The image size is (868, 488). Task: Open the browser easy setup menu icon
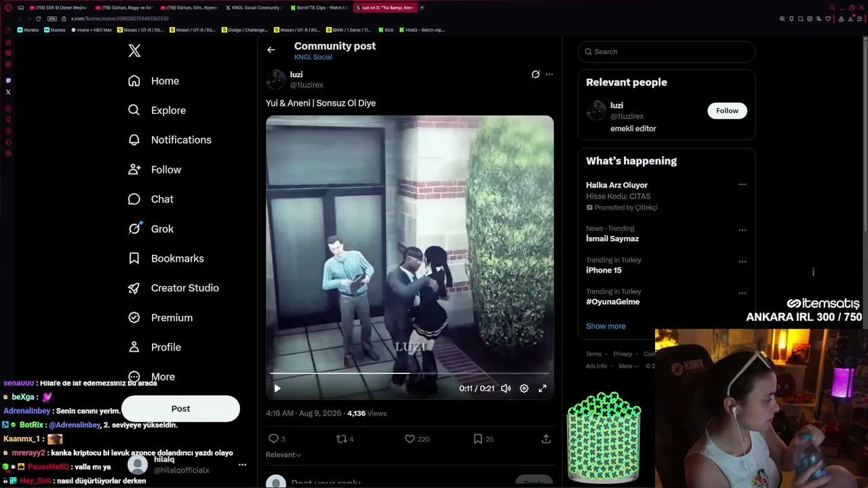tap(859, 19)
